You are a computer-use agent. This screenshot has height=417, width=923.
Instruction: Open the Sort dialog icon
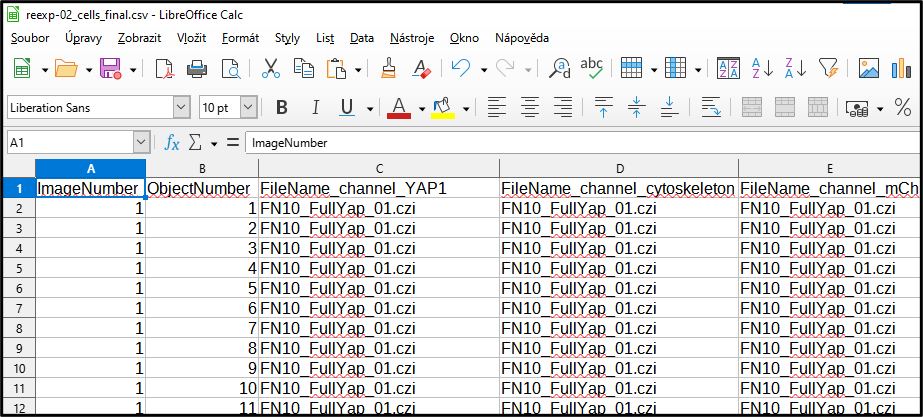tap(728, 69)
